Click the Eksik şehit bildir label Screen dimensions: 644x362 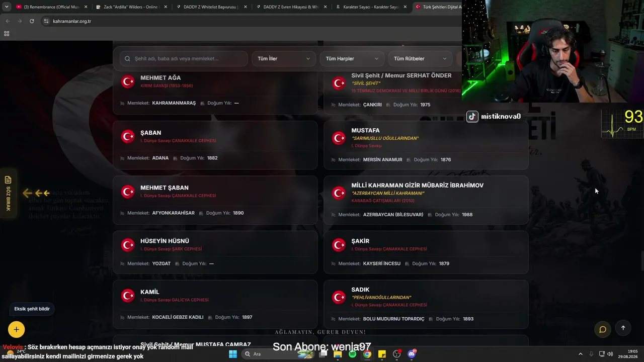(32, 309)
